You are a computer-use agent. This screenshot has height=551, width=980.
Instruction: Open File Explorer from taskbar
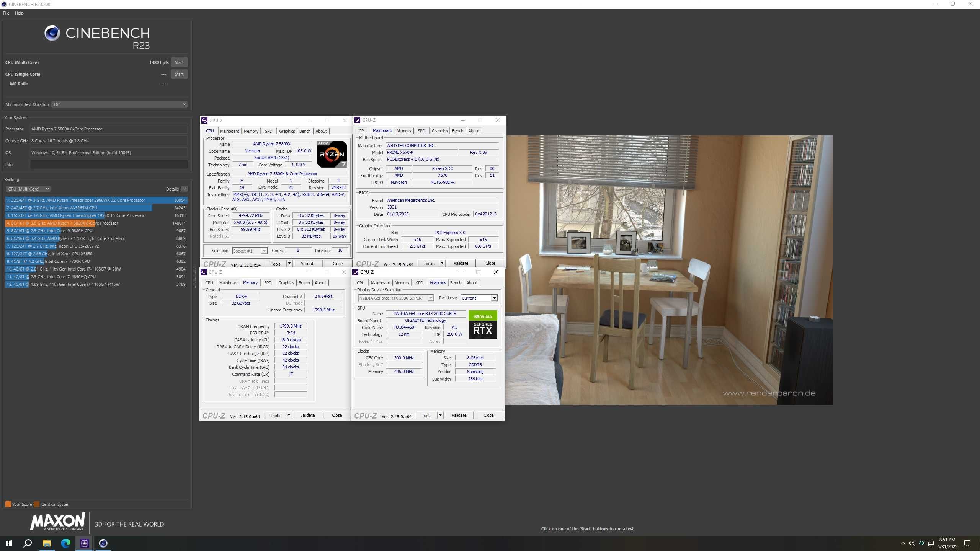[47, 543]
